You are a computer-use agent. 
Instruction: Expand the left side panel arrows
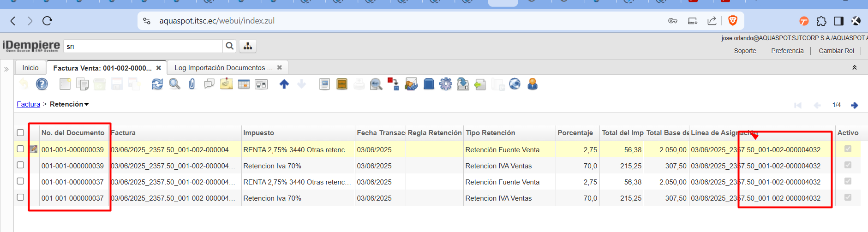pyautogui.click(x=6, y=69)
